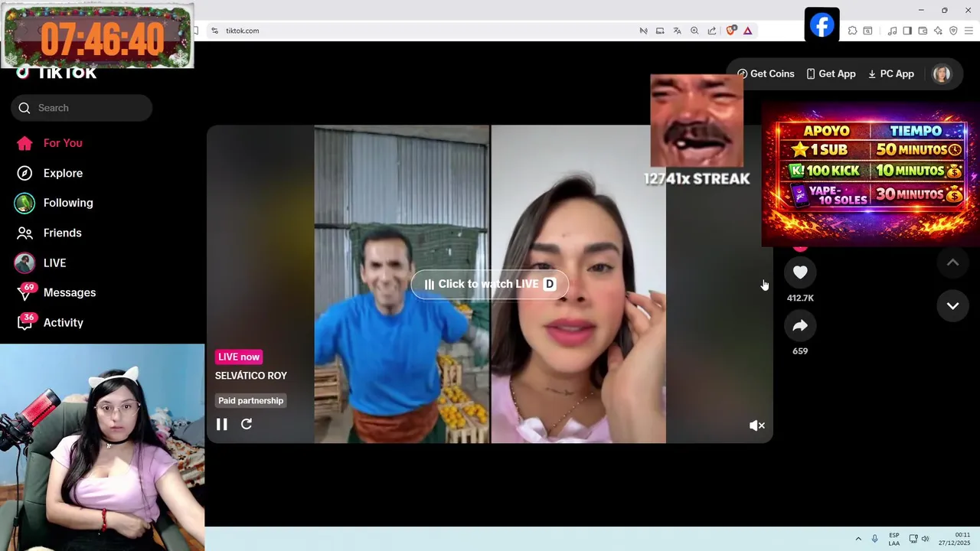Pause the live video preview
The width and height of the screenshot is (980, 551).
[x=221, y=424]
